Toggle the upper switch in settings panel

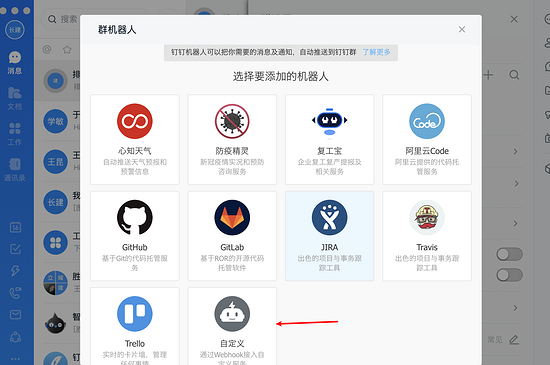coord(509,254)
